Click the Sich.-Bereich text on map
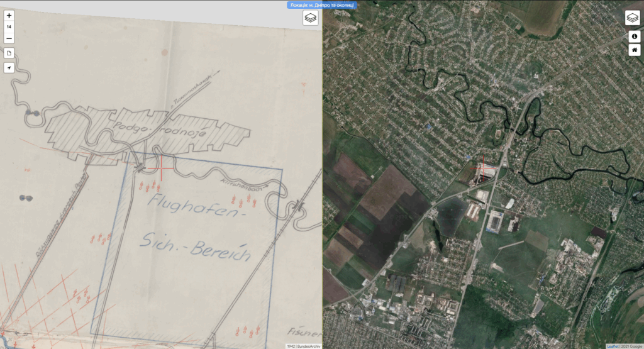 coord(194,247)
